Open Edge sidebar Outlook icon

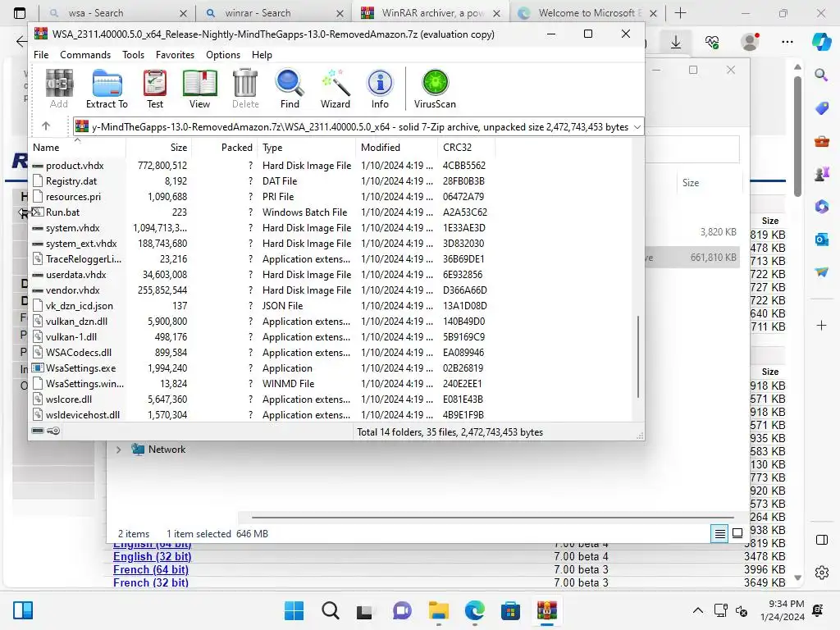(821, 240)
